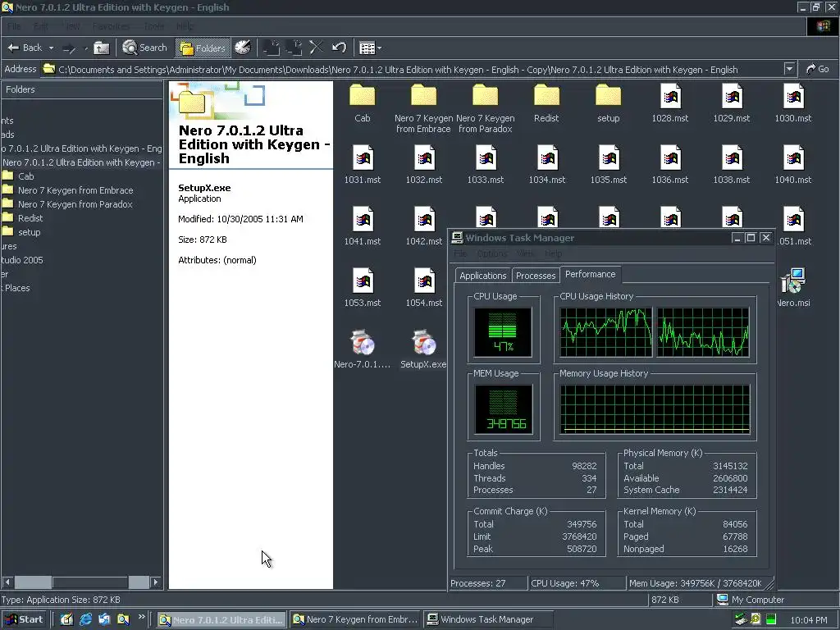Open the Search pane
This screenshot has width=840, height=630.
tap(144, 48)
